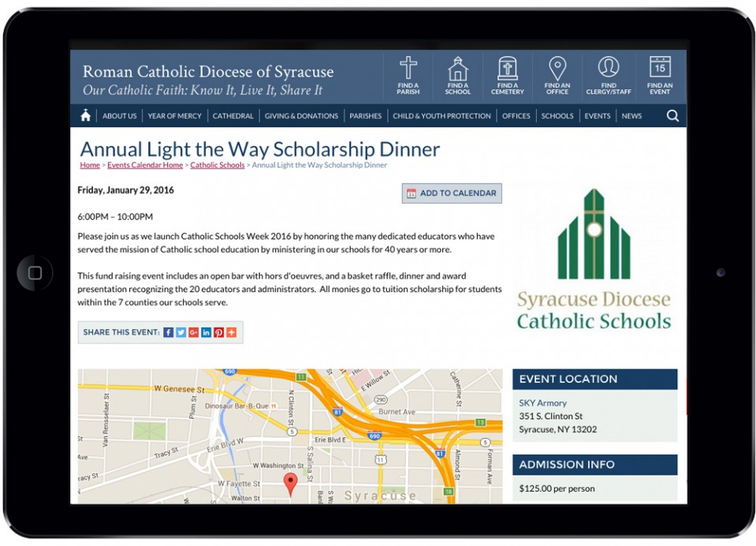Open Cathedral menu item
Image resolution: width=756 pixels, height=546 pixels.
[x=233, y=116]
